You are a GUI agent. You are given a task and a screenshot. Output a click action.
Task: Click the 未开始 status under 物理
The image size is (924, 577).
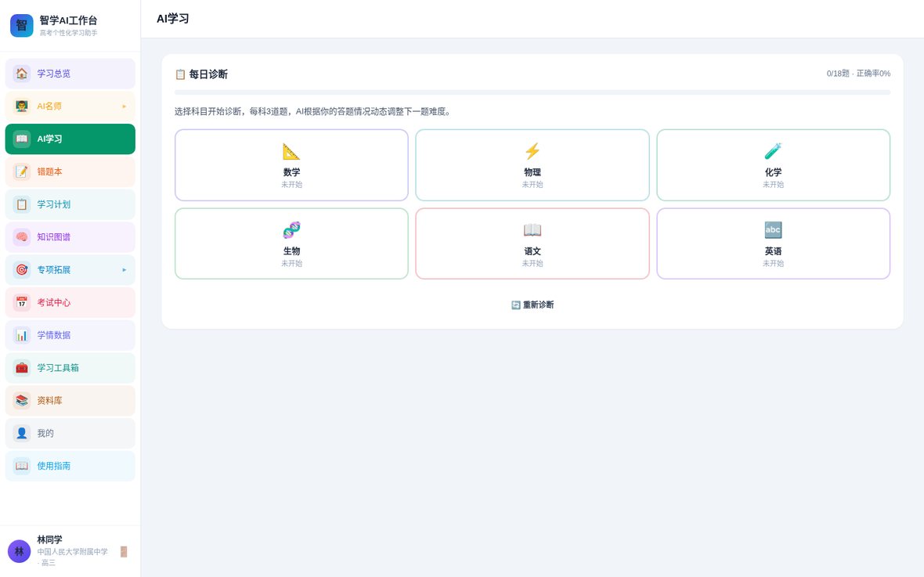(532, 185)
